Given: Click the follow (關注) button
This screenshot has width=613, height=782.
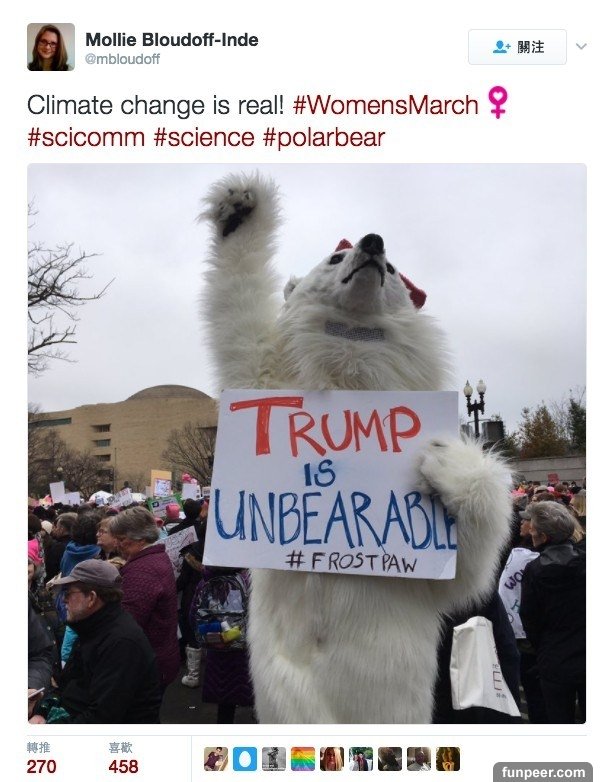Looking at the screenshot, I should point(517,47).
